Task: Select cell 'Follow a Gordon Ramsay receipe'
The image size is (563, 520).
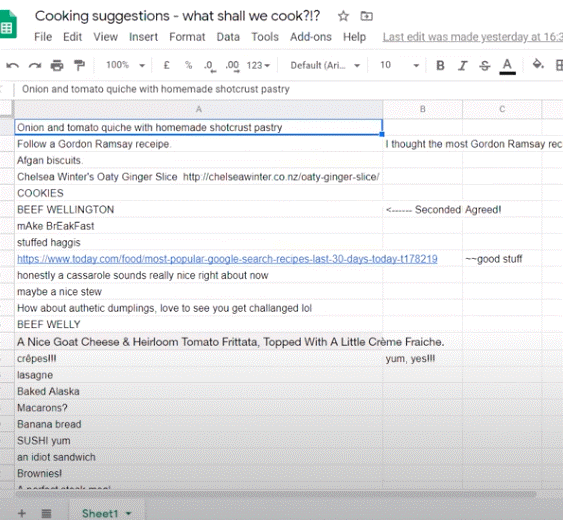Action: [199, 144]
